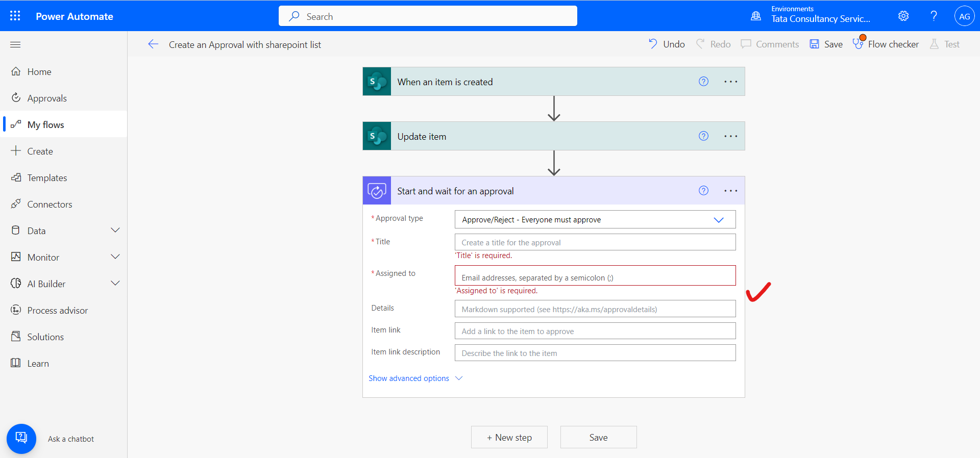Open Flow checker in the toolbar
Image resolution: width=980 pixels, height=458 pixels.
[x=886, y=44]
